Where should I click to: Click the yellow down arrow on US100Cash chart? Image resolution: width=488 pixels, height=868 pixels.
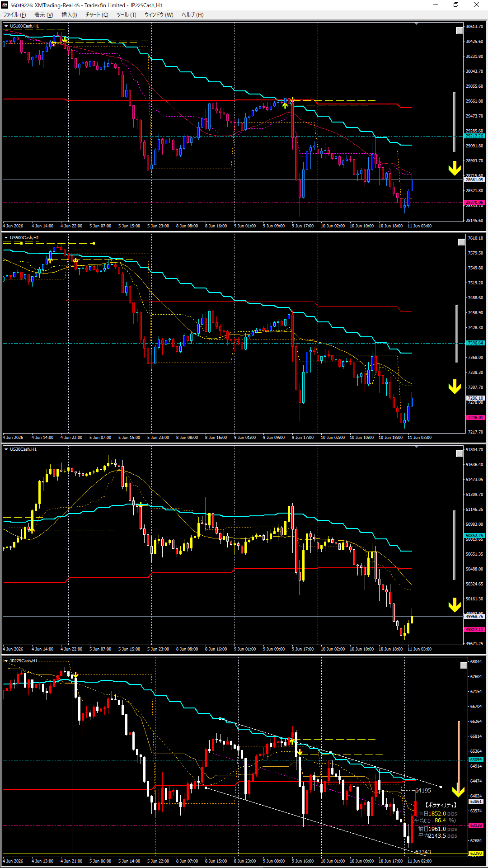455,169
